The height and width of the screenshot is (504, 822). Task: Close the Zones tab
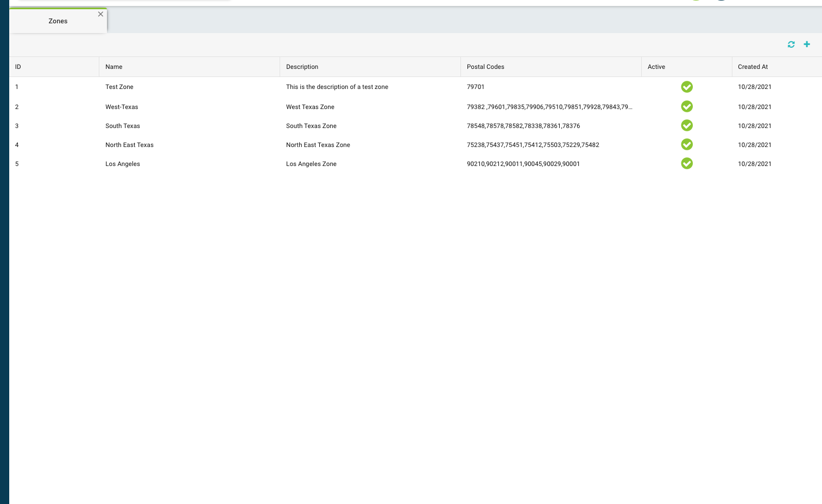pos(100,14)
